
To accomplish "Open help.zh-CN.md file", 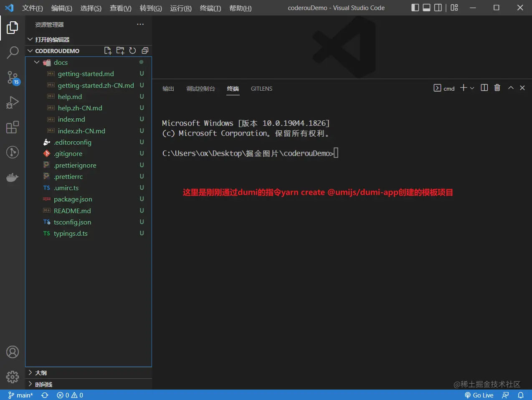I will [x=89, y=108].
